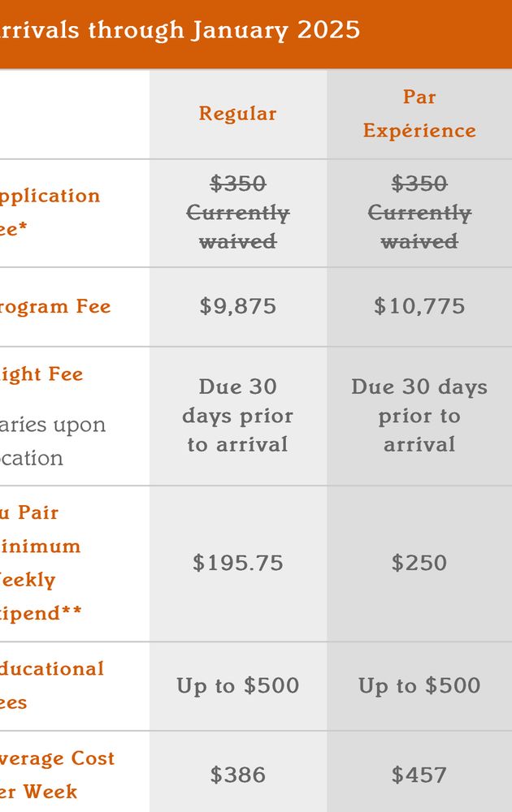The width and height of the screenshot is (512, 812).
Task: Click the crossed-out $350 under Regular
Action: pyautogui.click(x=238, y=184)
